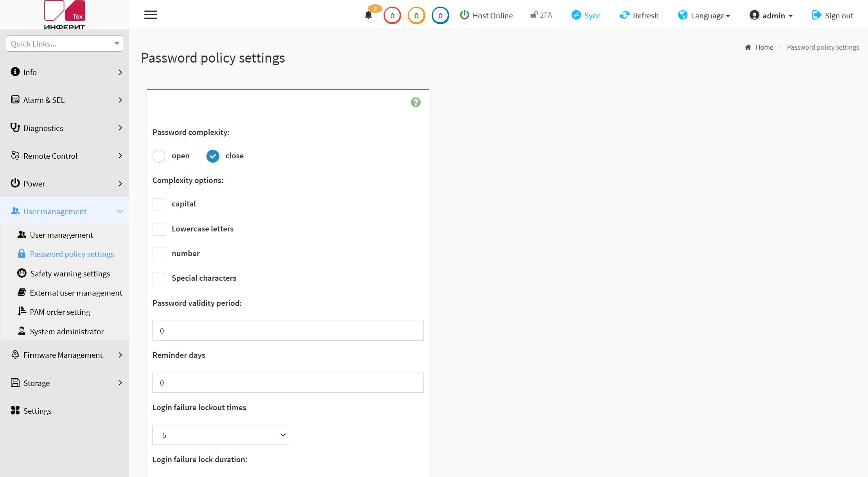Enable the number complexity checkbox
The image size is (868, 477).
pyautogui.click(x=159, y=254)
